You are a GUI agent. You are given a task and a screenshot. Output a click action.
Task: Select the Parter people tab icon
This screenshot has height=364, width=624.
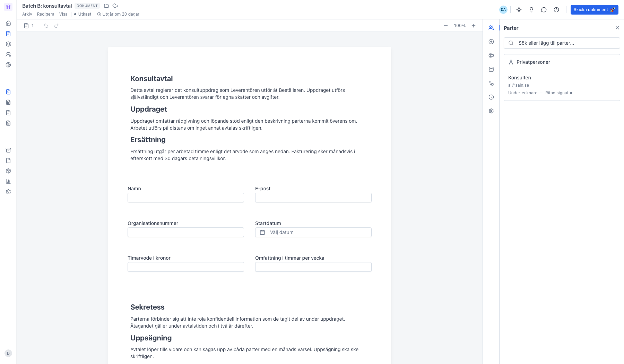point(491,28)
